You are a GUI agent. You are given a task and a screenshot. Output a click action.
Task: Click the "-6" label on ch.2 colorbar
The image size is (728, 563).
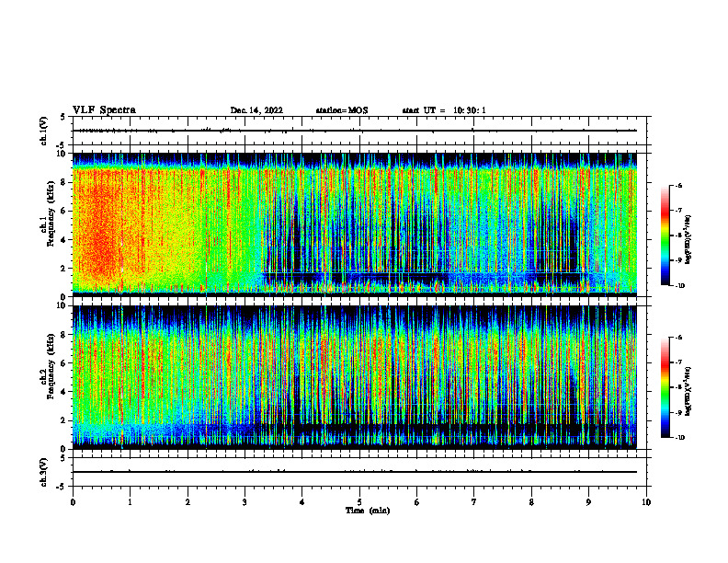click(x=678, y=338)
